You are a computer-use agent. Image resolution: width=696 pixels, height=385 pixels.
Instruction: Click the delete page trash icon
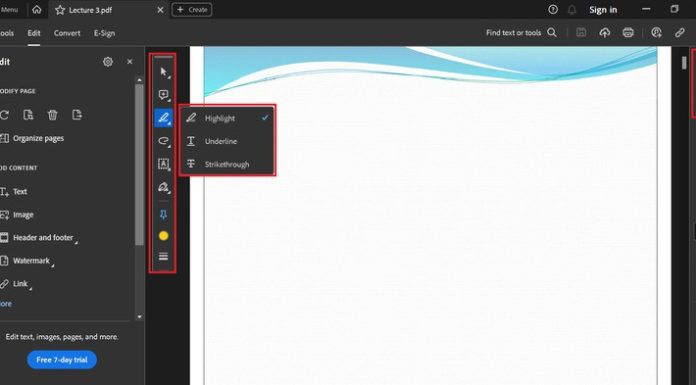[x=52, y=115]
